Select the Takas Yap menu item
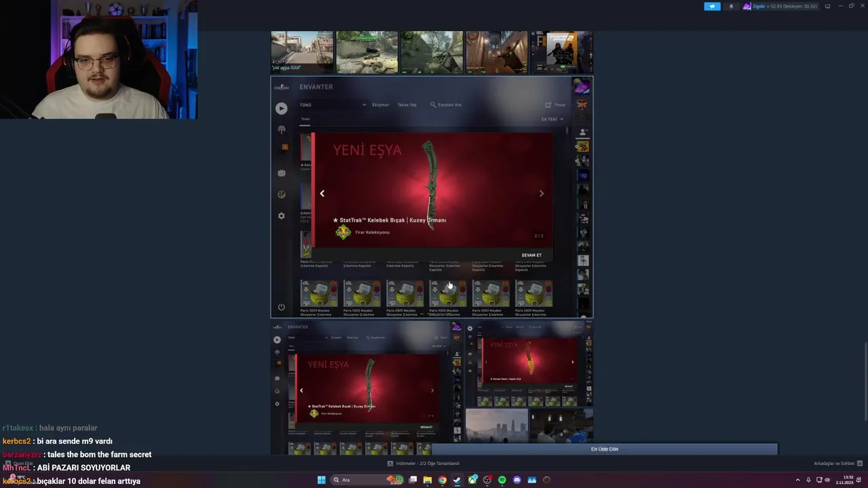This screenshot has height=488, width=868. click(407, 105)
